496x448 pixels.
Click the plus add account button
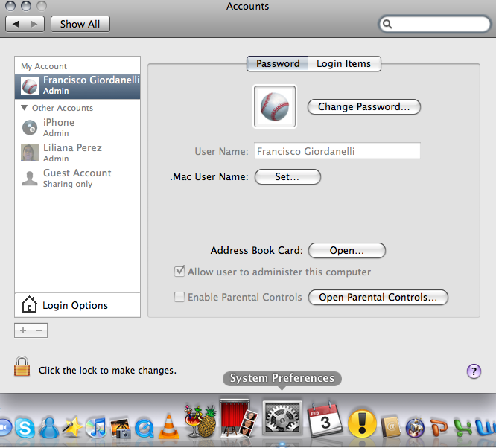[x=23, y=330]
